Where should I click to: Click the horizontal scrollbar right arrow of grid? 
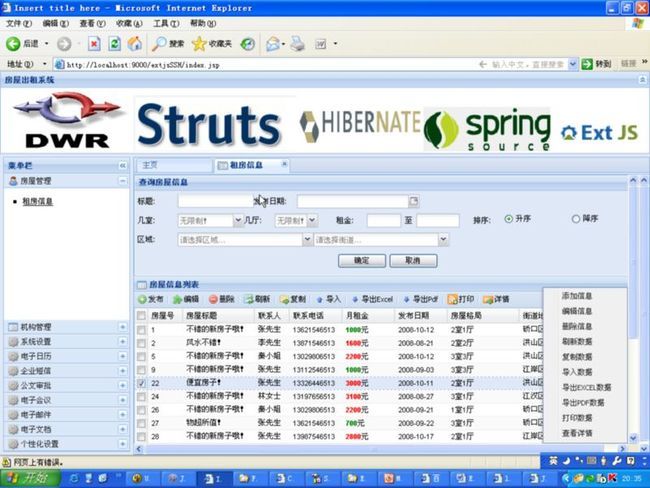tap(622, 449)
